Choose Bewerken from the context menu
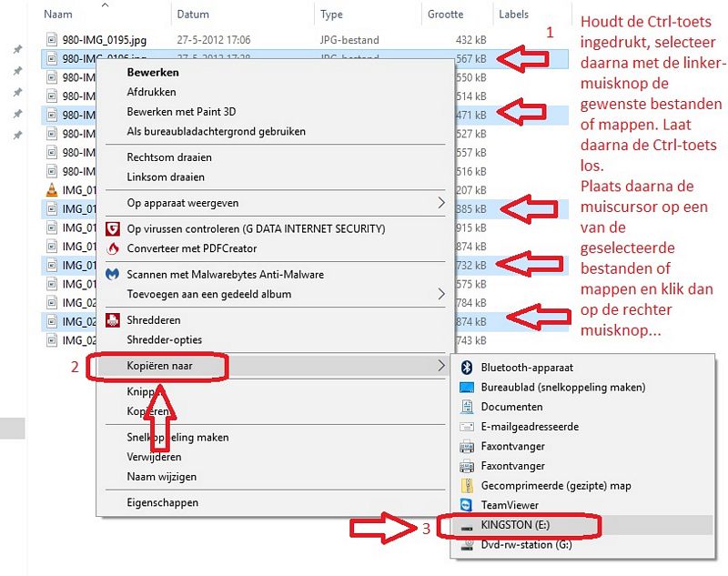This screenshot has height=576, width=728. coord(153,73)
